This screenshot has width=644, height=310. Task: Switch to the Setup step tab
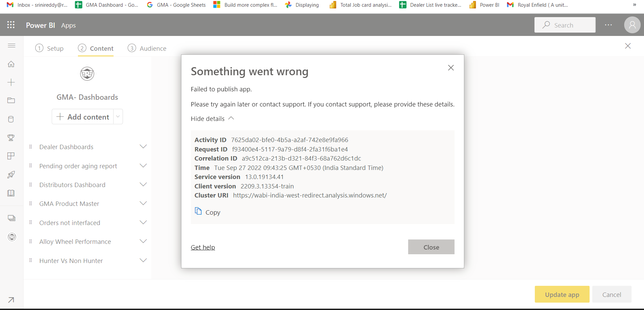[x=49, y=48]
